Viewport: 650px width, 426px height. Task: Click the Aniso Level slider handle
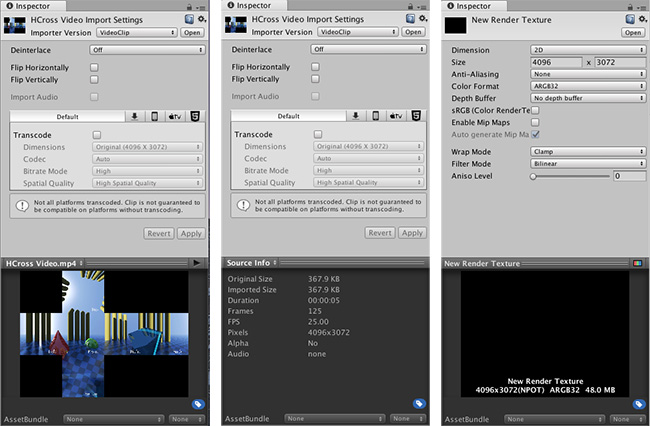tap(534, 176)
